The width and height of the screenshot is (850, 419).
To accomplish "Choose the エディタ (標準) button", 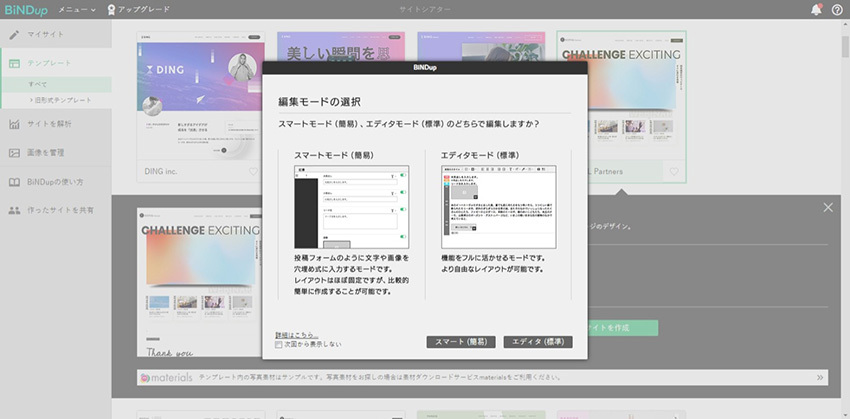I will coord(538,342).
